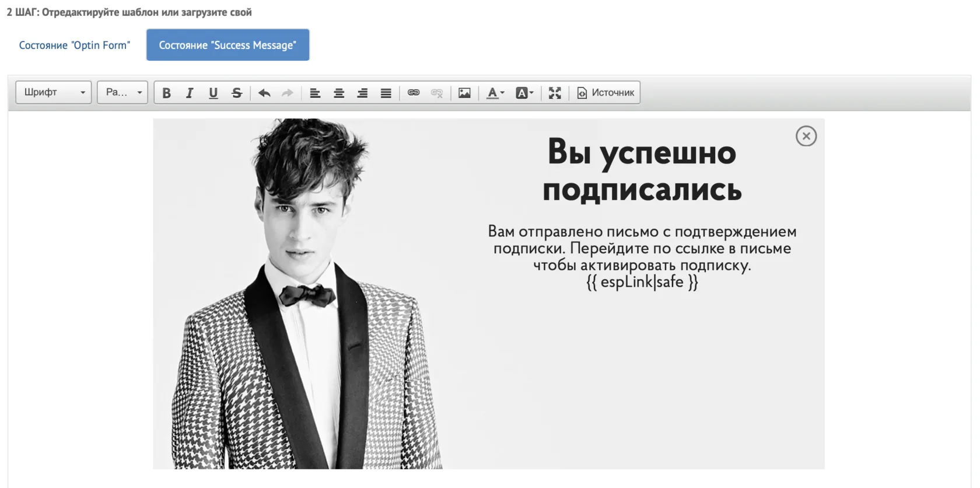Open the text color picker
The height and width of the screenshot is (488, 980).
point(495,93)
